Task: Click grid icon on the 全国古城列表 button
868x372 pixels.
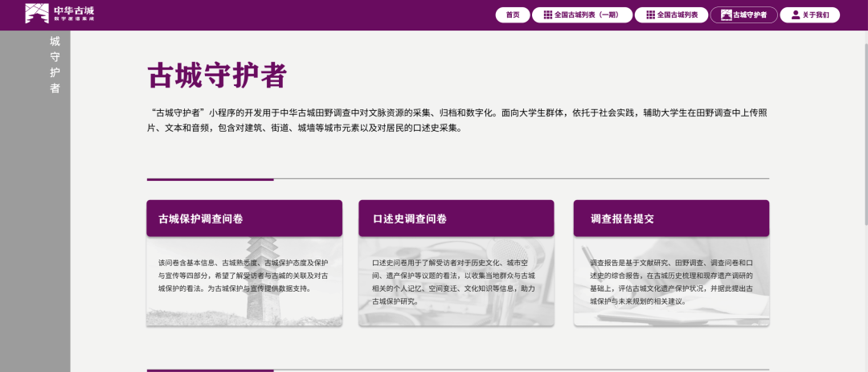Action: click(651, 15)
